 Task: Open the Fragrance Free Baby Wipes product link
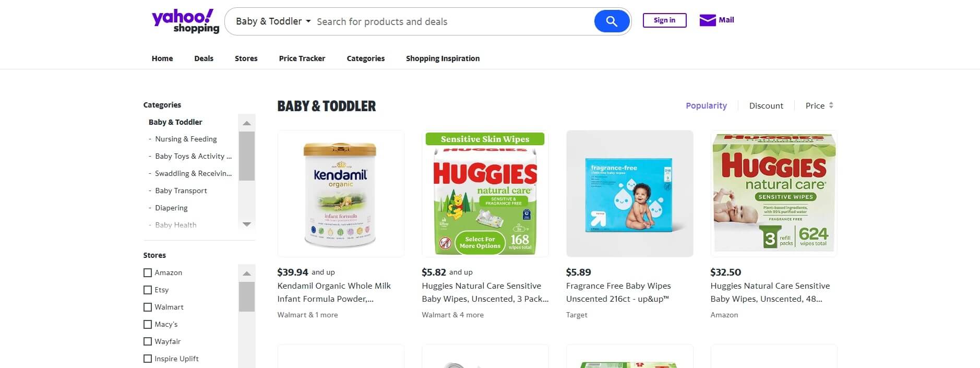[618, 292]
